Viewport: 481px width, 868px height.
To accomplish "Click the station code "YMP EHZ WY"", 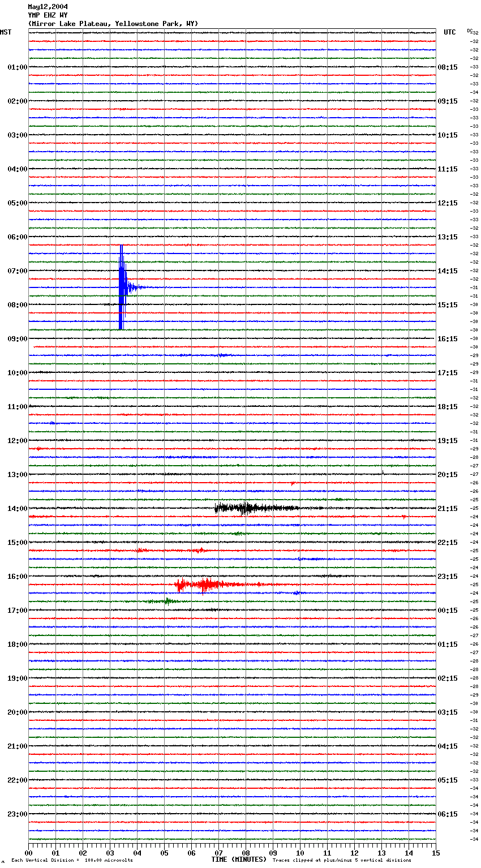I will pos(48,15).
